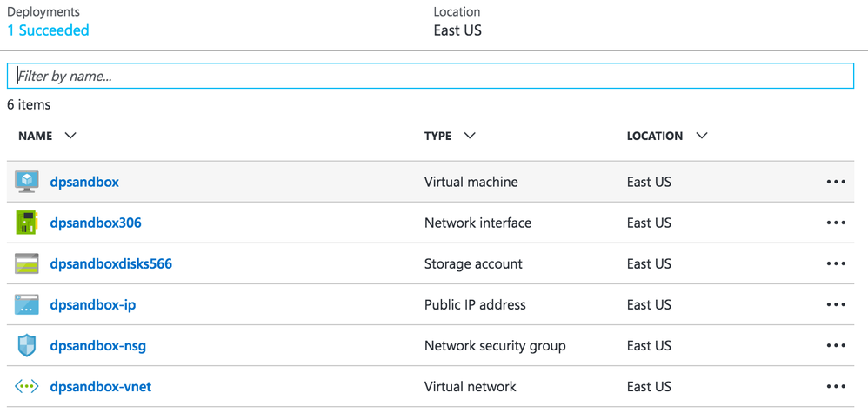Screen dimensions: 868x413
Task: Open the more-options ellipsis for the dpsandbox-ip row
Action: coord(836,304)
